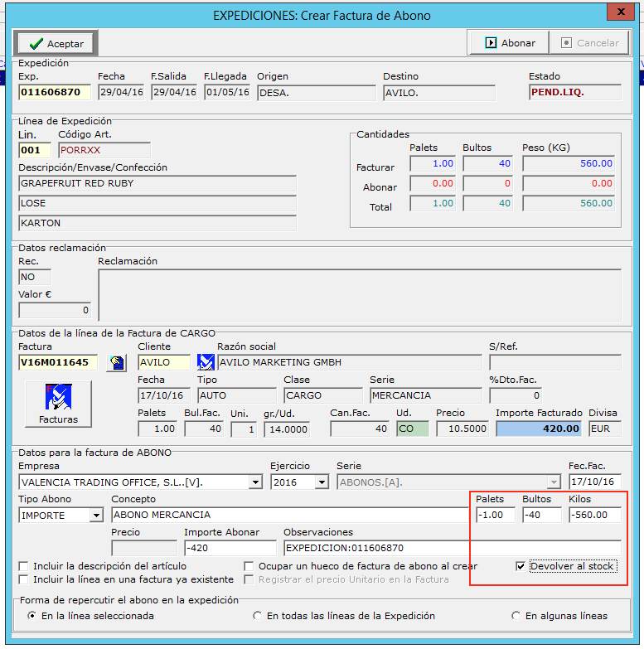
Task: Choose the En algunas líneas option
Action: pos(517,616)
